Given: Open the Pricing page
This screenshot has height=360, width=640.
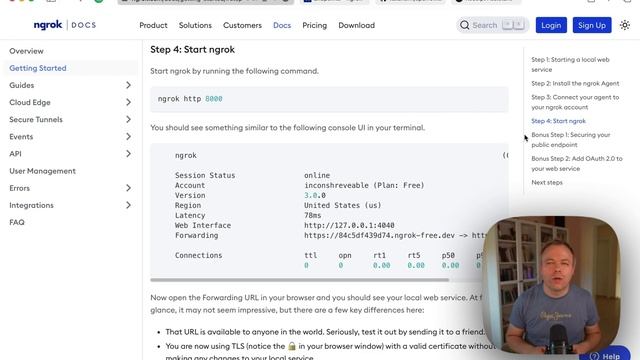Looking at the screenshot, I should [314, 25].
